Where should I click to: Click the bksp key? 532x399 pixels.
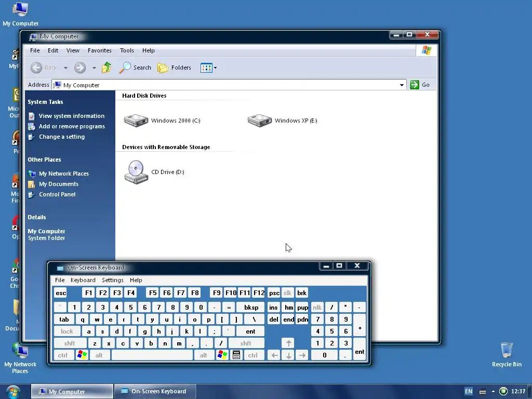[x=251, y=308]
